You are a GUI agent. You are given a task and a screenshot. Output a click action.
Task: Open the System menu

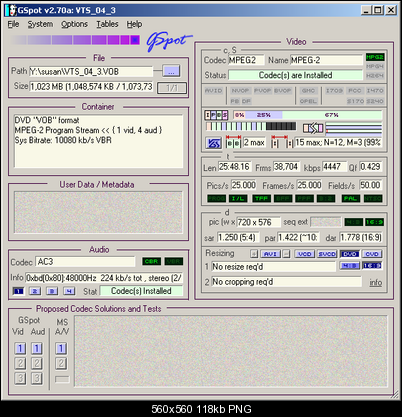click(40, 24)
